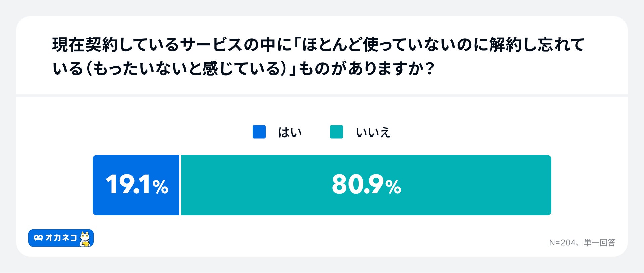Image resolution: width=644 pixels, height=273 pixels.
Task: Click the はい legend label
Action: [290, 132]
